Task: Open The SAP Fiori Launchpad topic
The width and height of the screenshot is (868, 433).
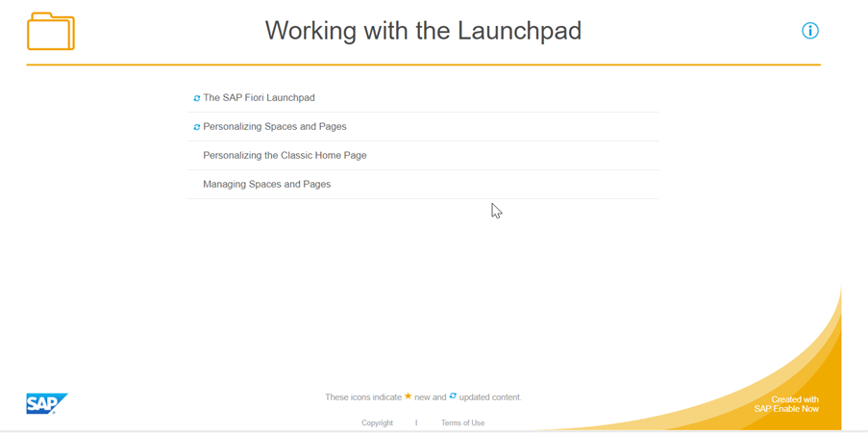Action: coord(259,98)
